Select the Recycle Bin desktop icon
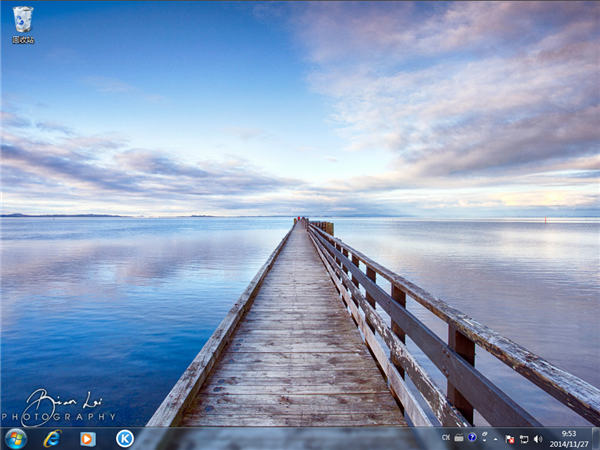The width and height of the screenshot is (600, 450). click(22, 19)
